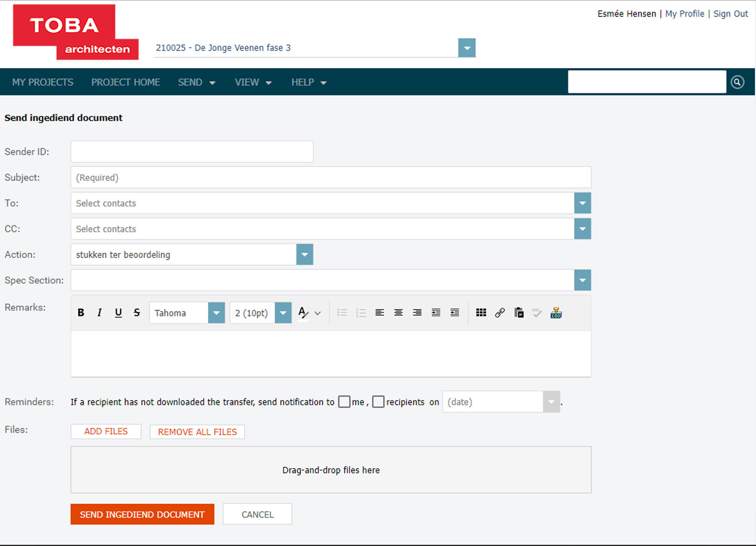Click the underline formatting icon
756x546 pixels.
(118, 313)
